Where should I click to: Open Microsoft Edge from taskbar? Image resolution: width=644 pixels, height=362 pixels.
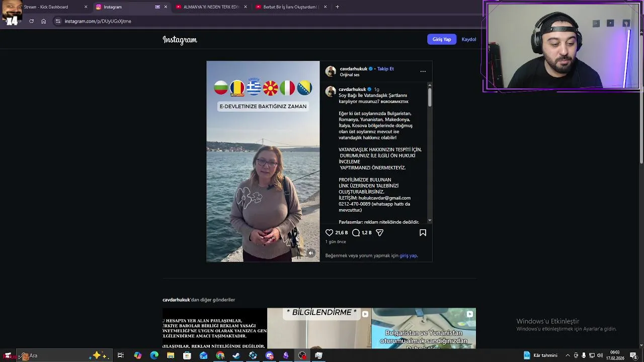(154, 355)
